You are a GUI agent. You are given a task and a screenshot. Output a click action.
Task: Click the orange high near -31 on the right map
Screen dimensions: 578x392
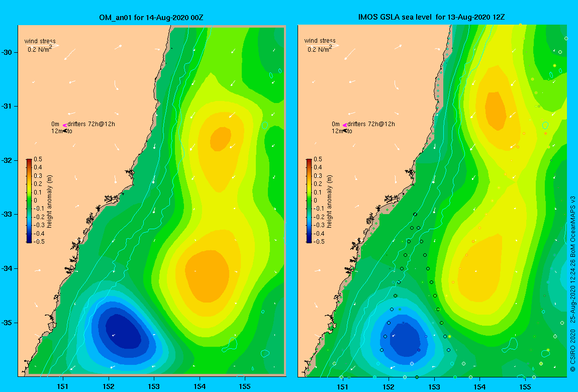pos(496,111)
